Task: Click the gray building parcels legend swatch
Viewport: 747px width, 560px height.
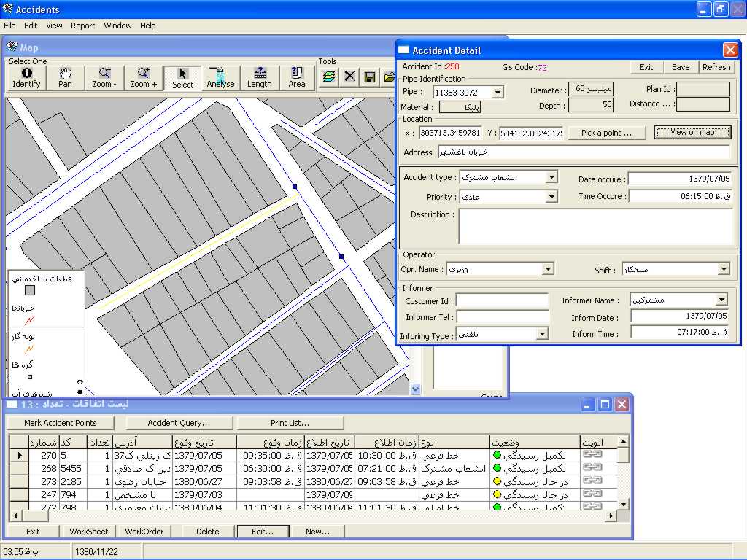Action: point(29,290)
